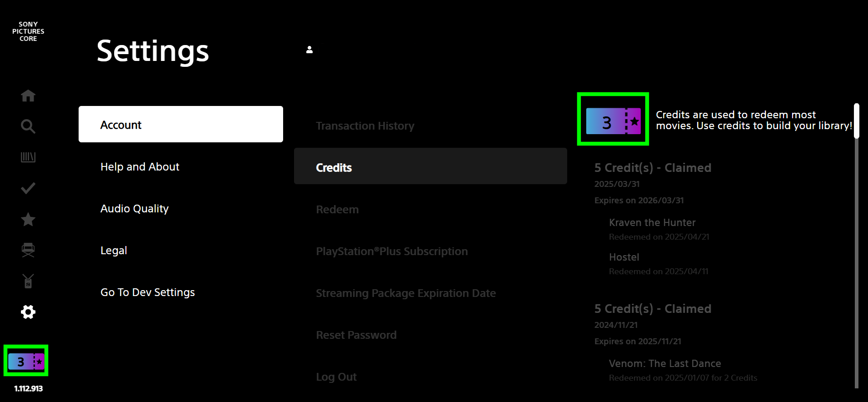Select the Settings gear icon

click(x=28, y=312)
